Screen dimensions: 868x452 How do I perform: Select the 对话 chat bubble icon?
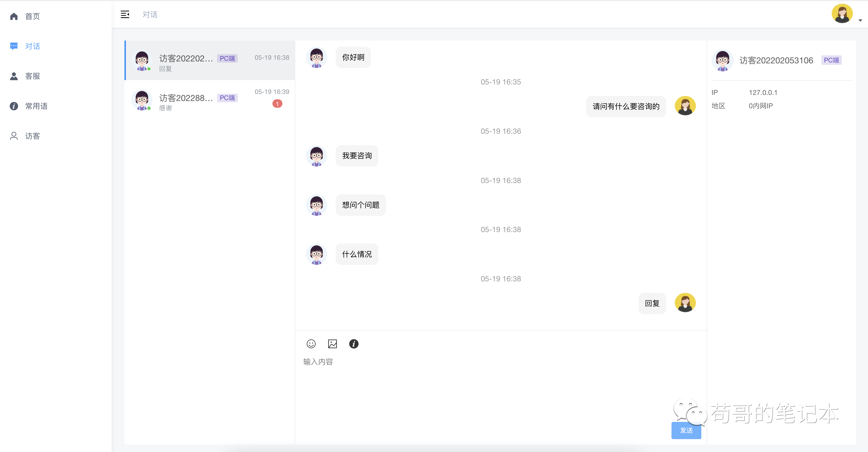coord(14,46)
